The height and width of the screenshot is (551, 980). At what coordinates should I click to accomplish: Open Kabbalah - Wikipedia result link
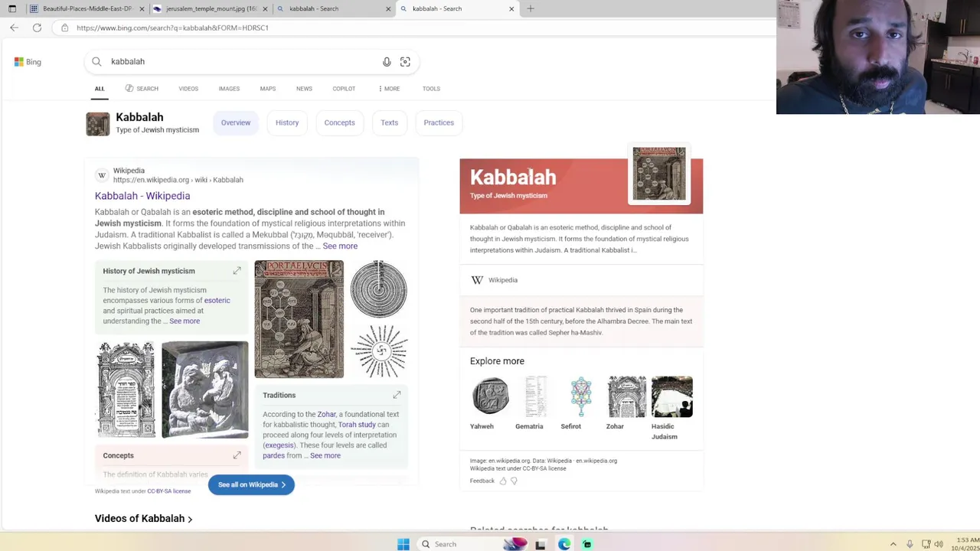click(142, 196)
